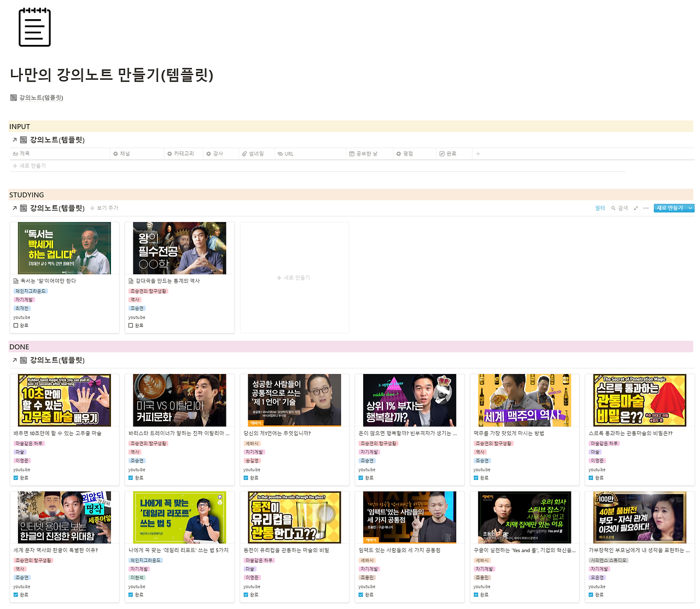Open youtu.be link on the 스르륵 통과하는 관통마술 card
Screen dimensions: 700x609
click(x=597, y=470)
